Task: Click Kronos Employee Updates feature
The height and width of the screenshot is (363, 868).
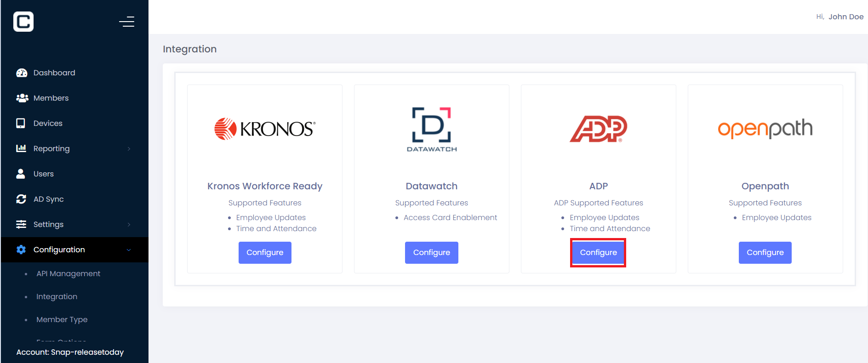Action: (271, 217)
